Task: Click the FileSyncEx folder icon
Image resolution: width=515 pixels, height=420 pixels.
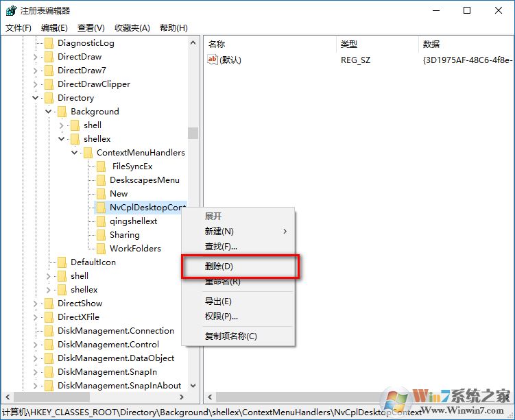Action: click(x=101, y=166)
